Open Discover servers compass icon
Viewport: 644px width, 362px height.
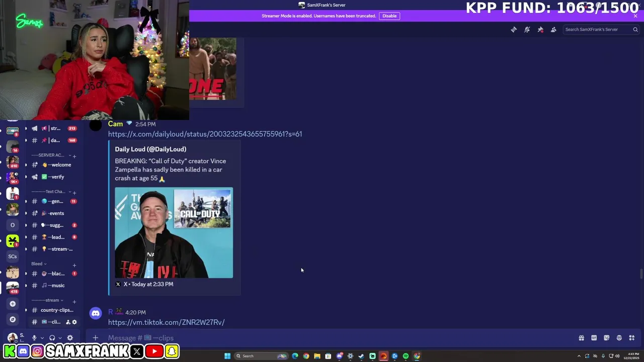13,319
